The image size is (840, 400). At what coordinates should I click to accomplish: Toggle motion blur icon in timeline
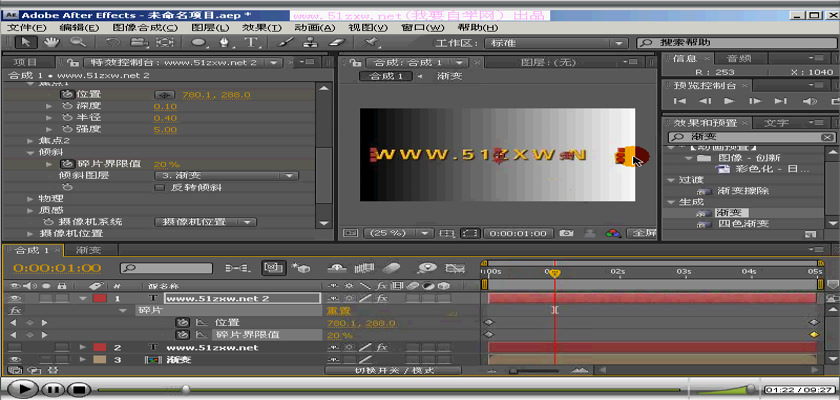point(392,267)
